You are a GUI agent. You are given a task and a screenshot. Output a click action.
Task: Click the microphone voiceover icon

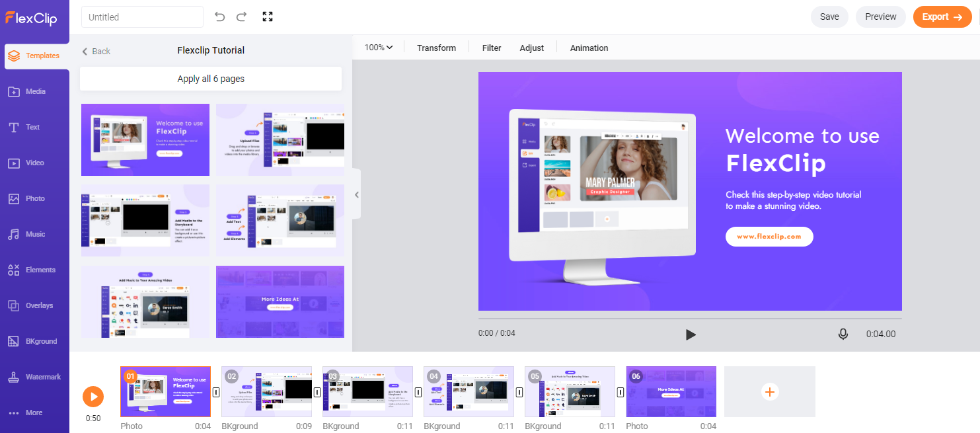click(x=843, y=334)
